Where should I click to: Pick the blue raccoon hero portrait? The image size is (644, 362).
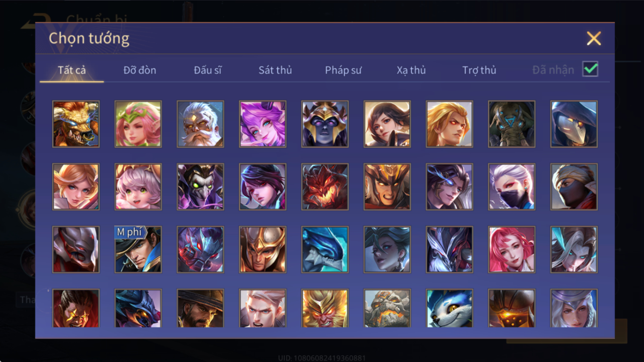click(x=449, y=308)
